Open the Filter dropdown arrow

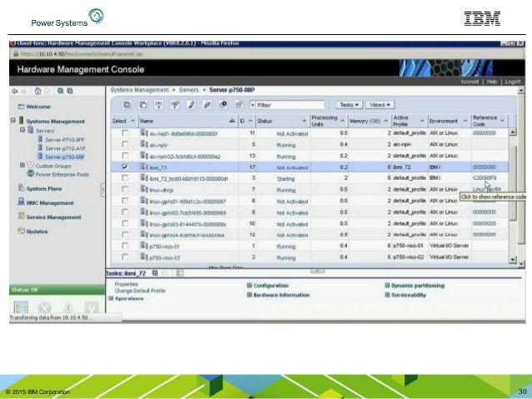(253, 105)
